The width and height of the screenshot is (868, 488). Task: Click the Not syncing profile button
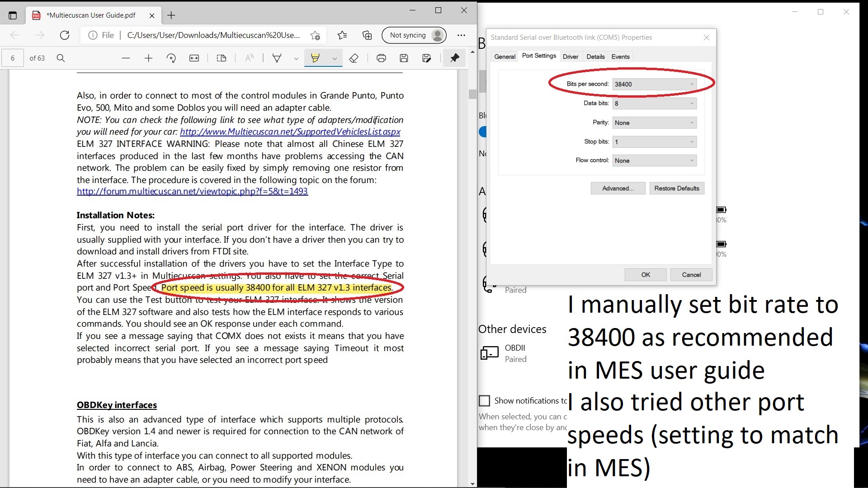(414, 35)
